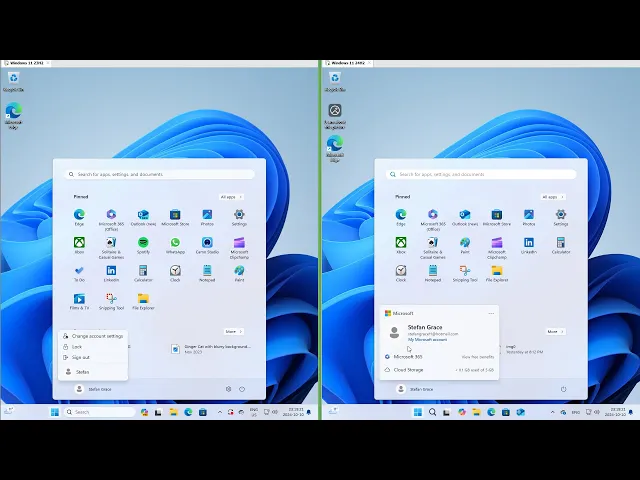Open Calculator in the right Start menu
The width and height of the screenshot is (640, 480).
(561, 245)
